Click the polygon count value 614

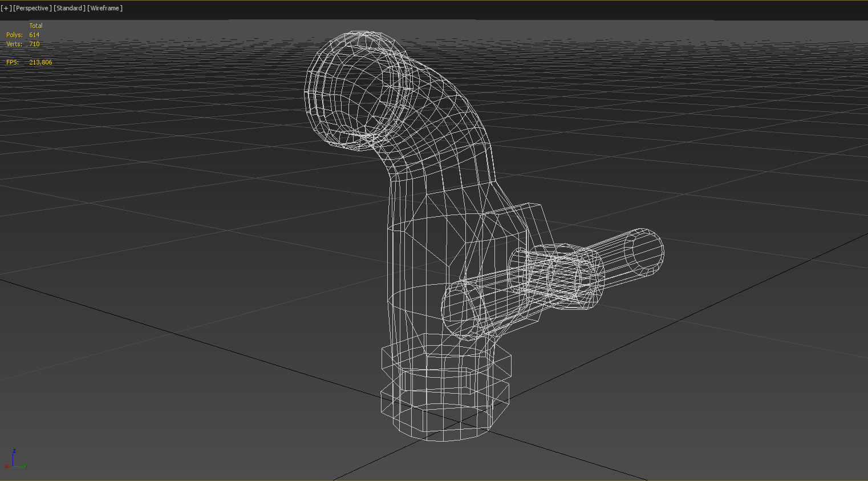(x=34, y=35)
